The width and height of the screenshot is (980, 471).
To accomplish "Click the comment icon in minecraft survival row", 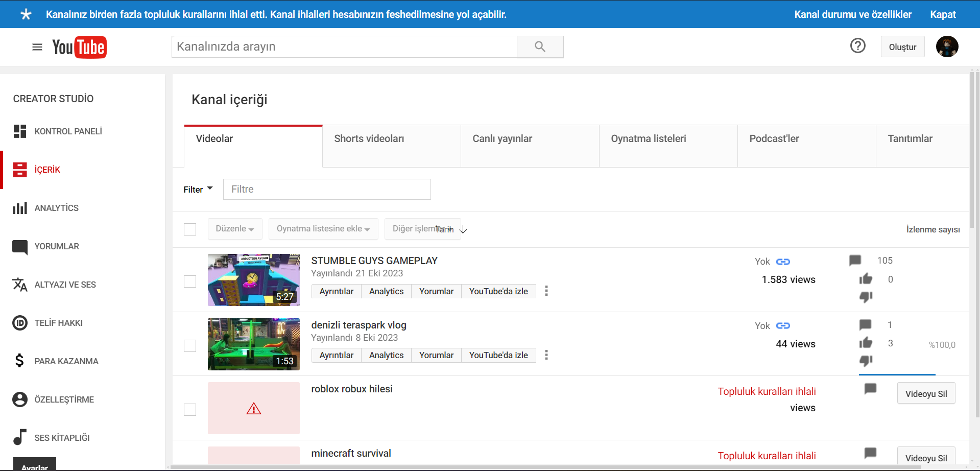I will pos(871,453).
